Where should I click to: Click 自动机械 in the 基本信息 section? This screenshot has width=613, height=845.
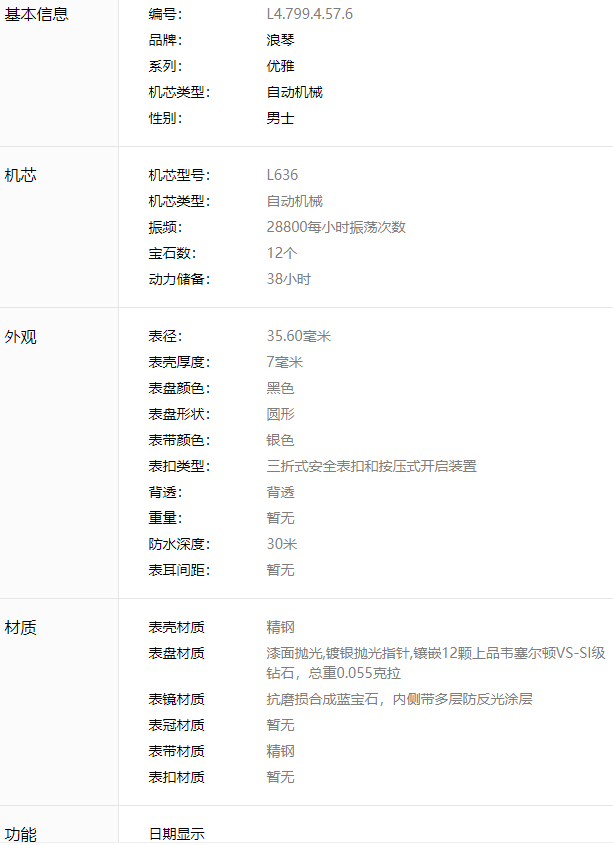294,92
